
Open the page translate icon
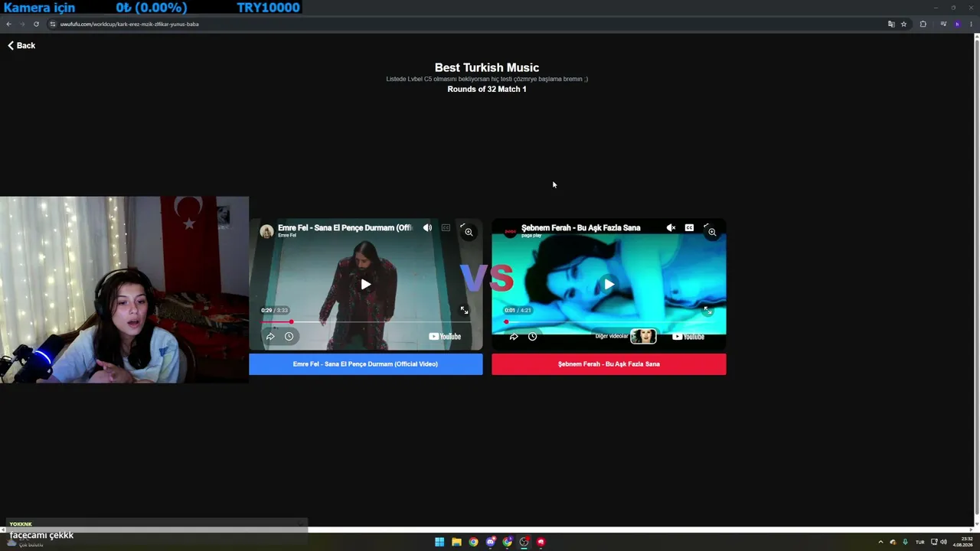[891, 24]
